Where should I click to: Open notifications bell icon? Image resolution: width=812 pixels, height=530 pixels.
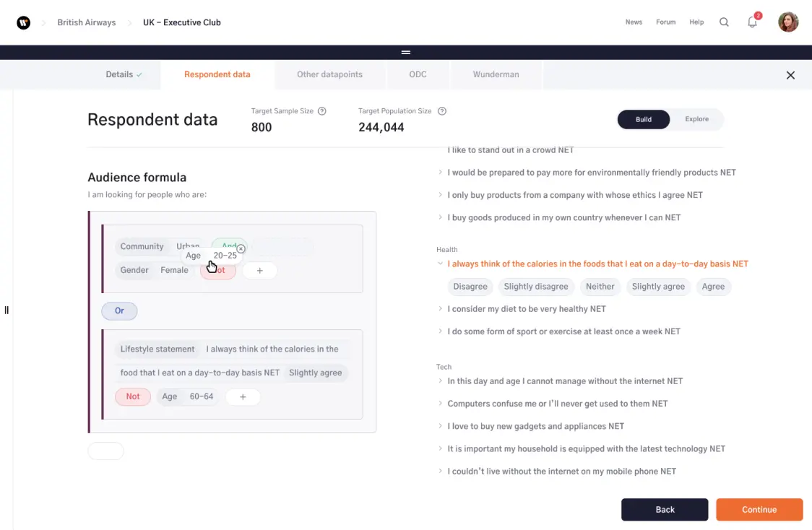pos(753,22)
